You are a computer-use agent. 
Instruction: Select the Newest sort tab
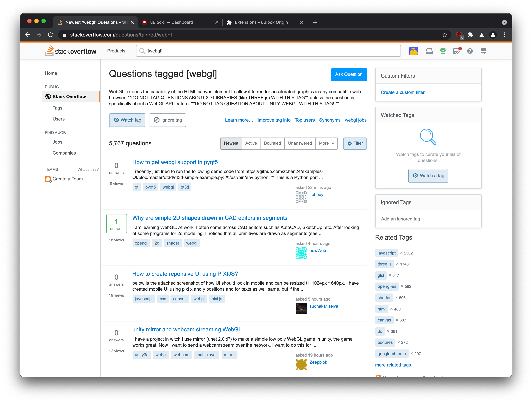pyautogui.click(x=231, y=143)
